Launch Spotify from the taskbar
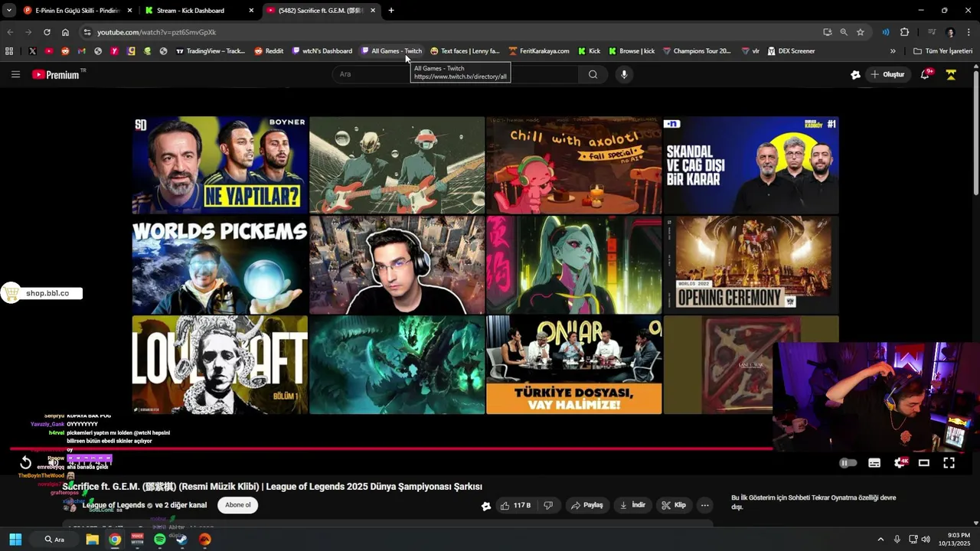The width and height of the screenshot is (980, 551). 159,540
